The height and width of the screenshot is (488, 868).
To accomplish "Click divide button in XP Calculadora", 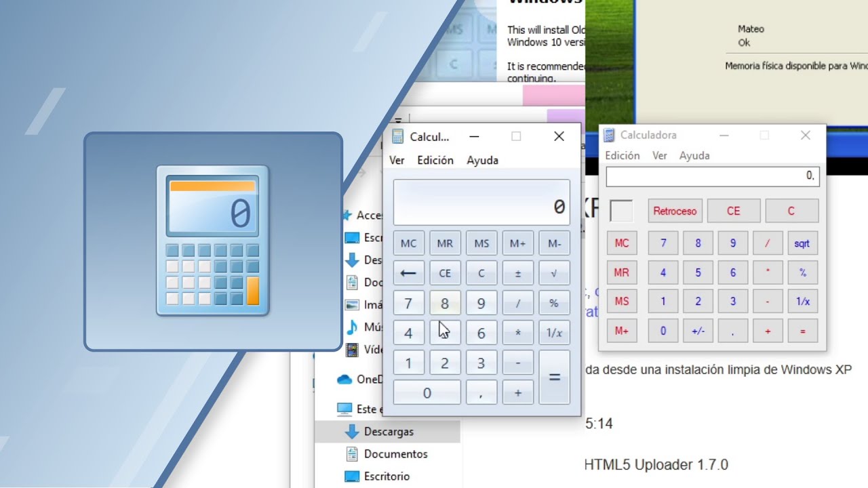I will [x=768, y=243].
